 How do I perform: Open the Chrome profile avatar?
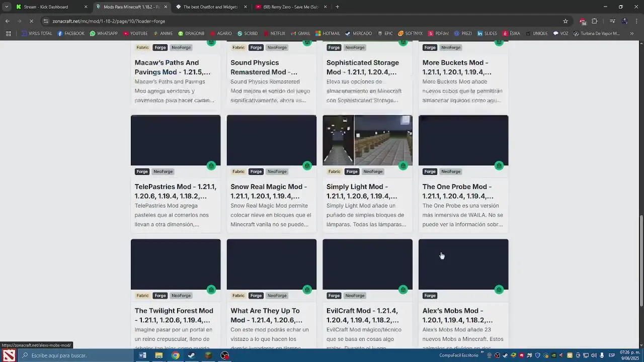click(624, 21)
